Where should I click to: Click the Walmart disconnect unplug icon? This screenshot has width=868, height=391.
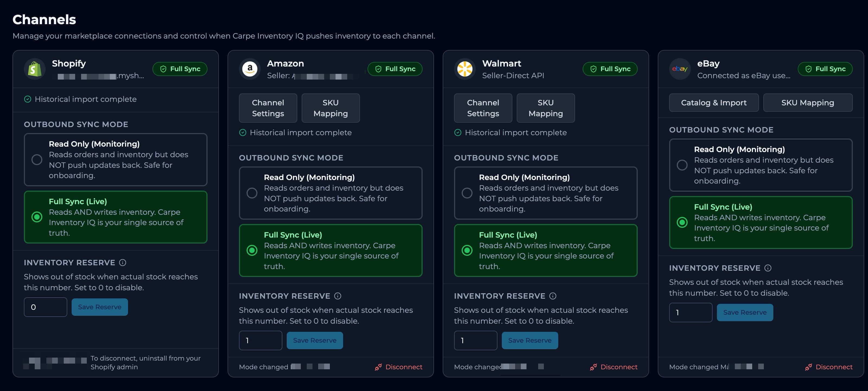pyautogui.click(x=593, y=367)
